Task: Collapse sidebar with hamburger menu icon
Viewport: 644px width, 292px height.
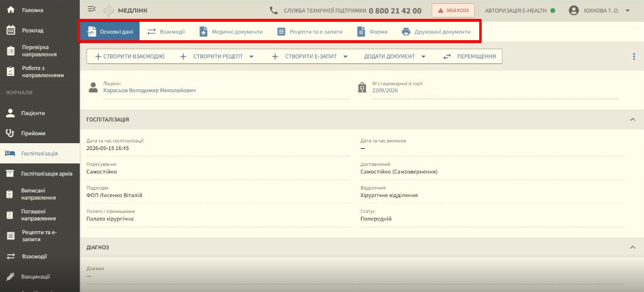Action: 92,9
